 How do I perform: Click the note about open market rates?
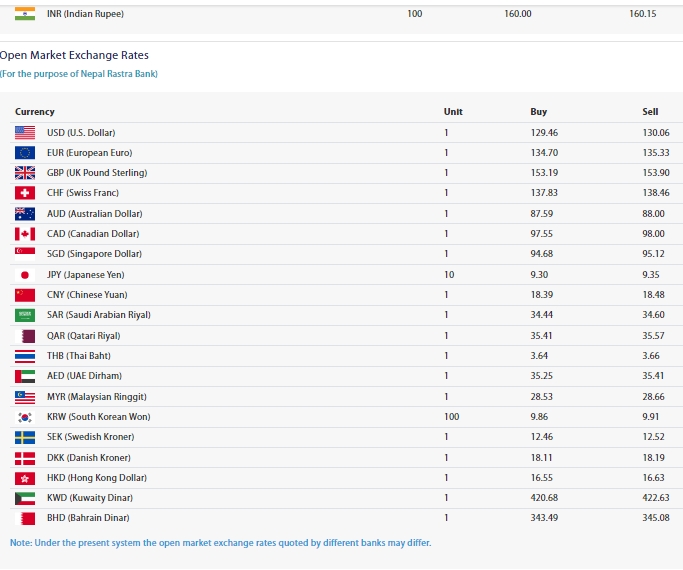pyautogui.click(x=220, y=543)
